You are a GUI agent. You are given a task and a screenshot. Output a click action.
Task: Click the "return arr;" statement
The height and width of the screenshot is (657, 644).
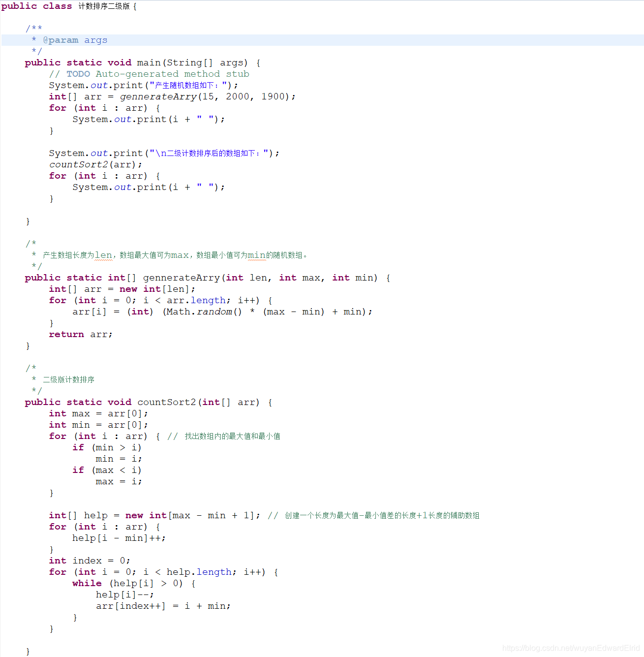click(x=81, y=334)
